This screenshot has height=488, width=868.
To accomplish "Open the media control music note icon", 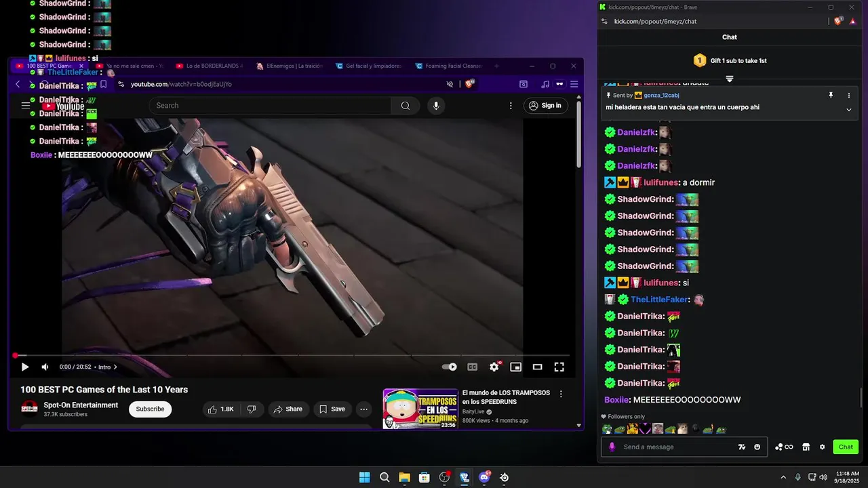I will point(545,84).
